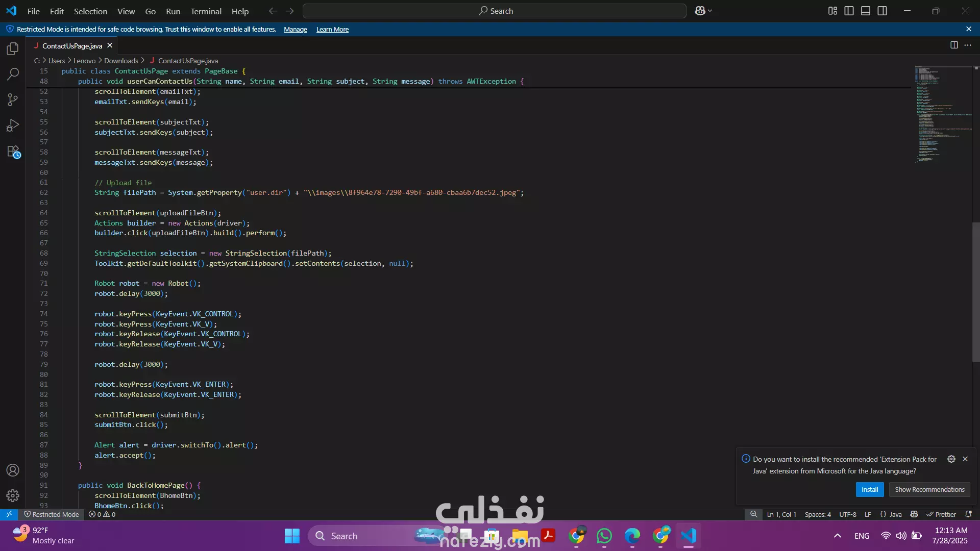
Task: Change end of line sequence LF
Action: point(868,514)
